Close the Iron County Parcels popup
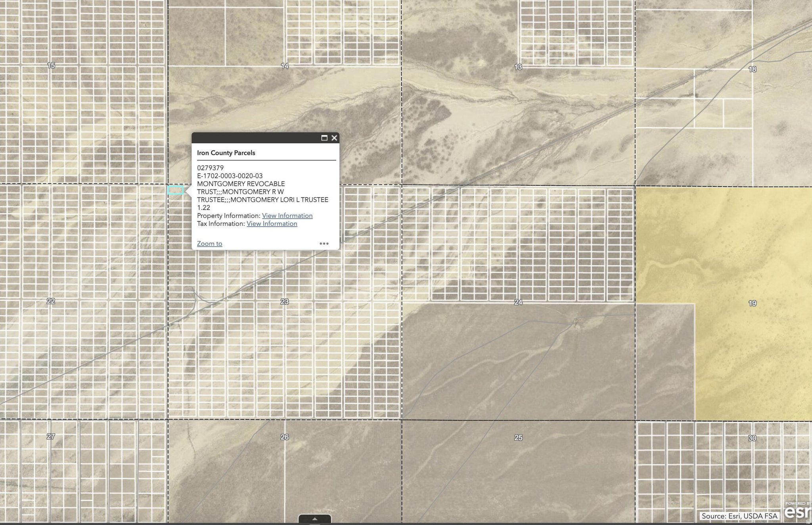The width and height of the screenshot is (812, 525). pos(334,138)
